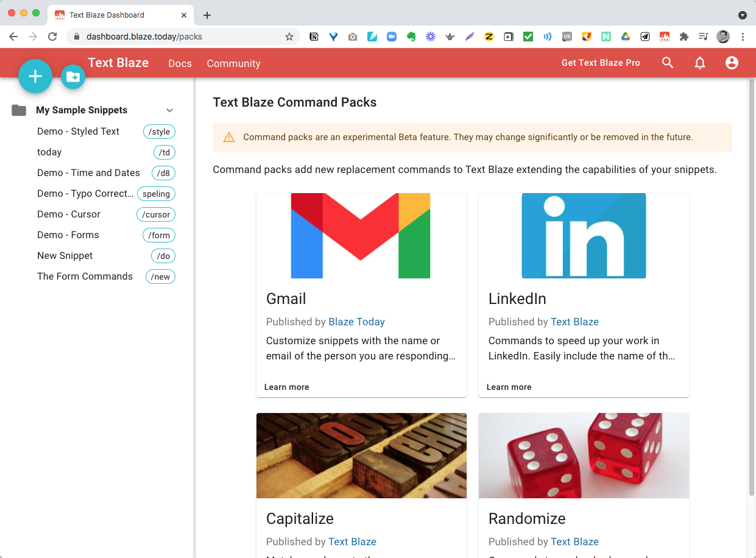The height and width of the screenshot is (558, 756).
Task: Click the media control playlist icon
Action: tap(703, 37)
